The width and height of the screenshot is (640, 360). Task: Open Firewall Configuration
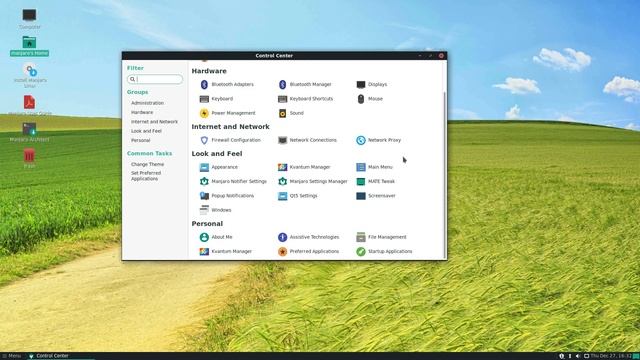[x=230, y=140]
